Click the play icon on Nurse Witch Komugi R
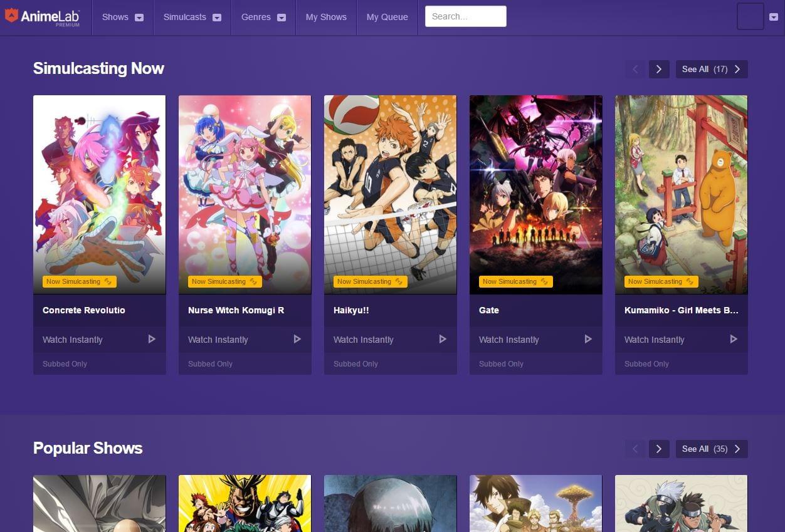This screenshot has height=532, width=785. click(297, 339)
